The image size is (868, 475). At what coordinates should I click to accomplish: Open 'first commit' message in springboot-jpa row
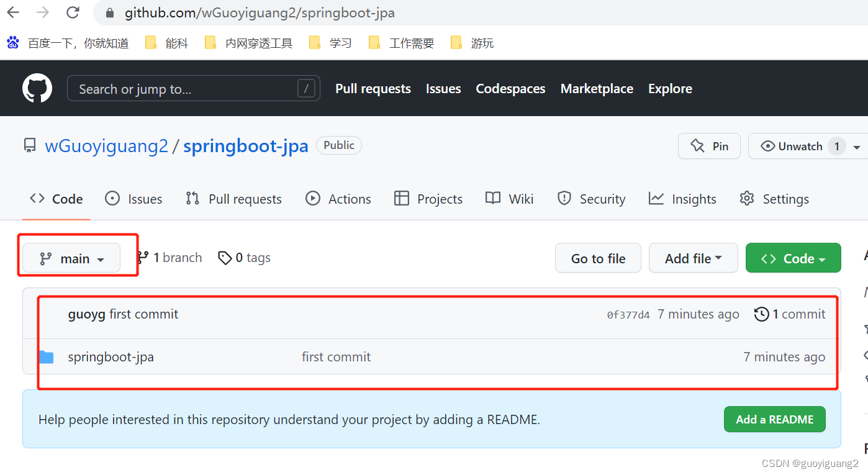(336, 357)
